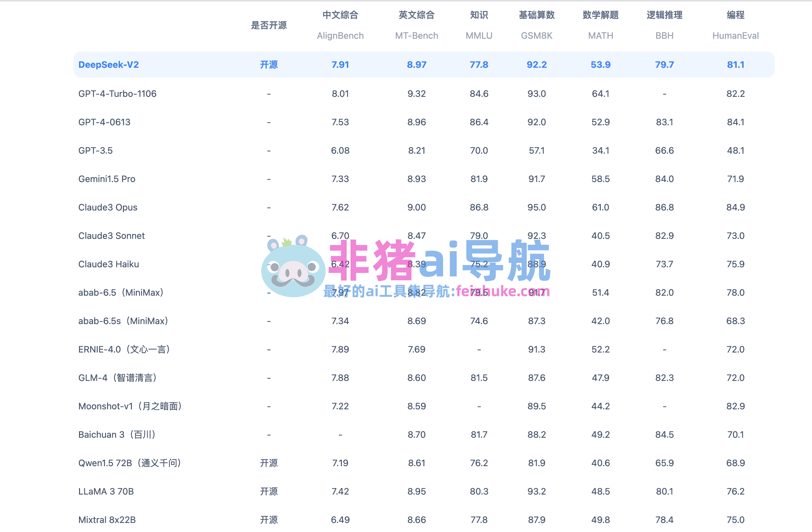This screenshot has height=532, width=812.
Task: Select the Gemini1.5 Pro row label
Action: pos(107,179)
